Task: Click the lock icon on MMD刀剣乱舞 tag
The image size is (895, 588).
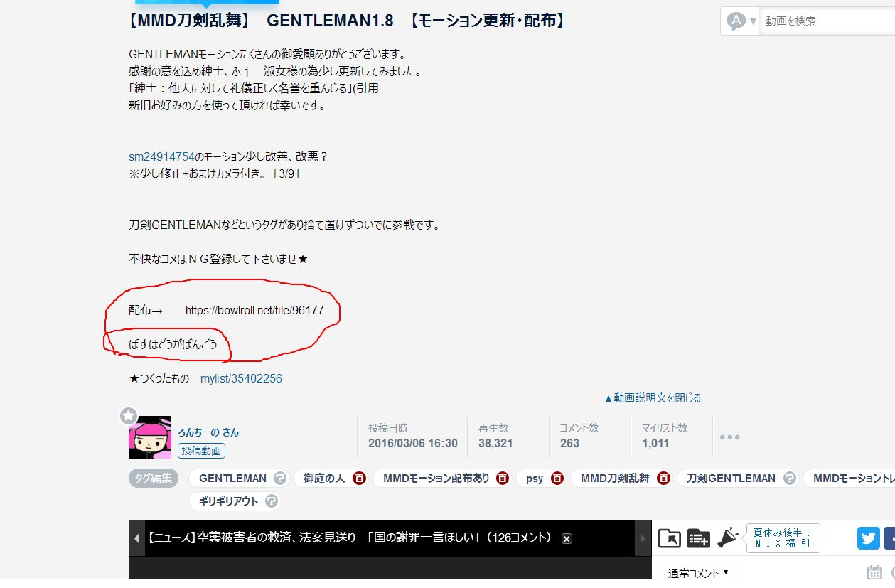Action: click(663, 478)
